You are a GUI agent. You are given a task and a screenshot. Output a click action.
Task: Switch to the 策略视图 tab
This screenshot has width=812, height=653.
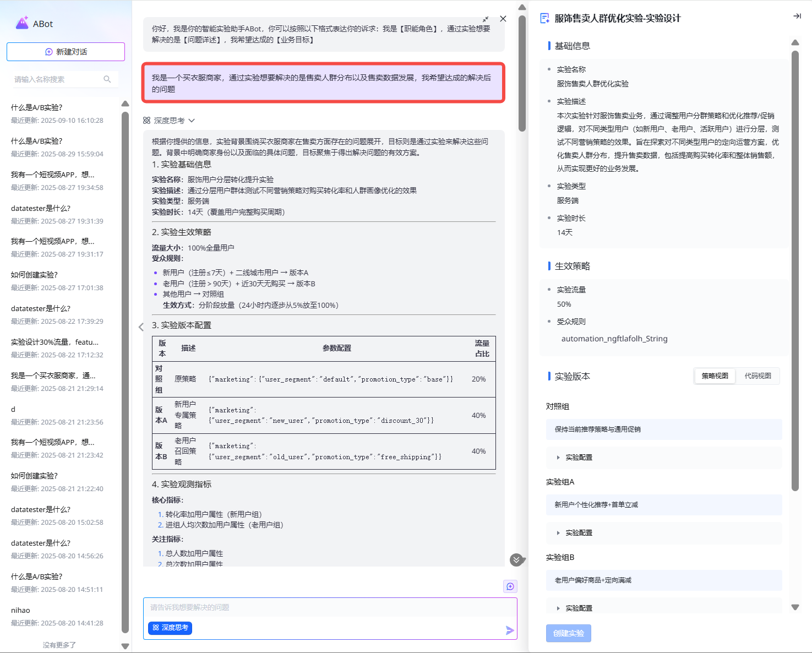(x=715, y=376)
